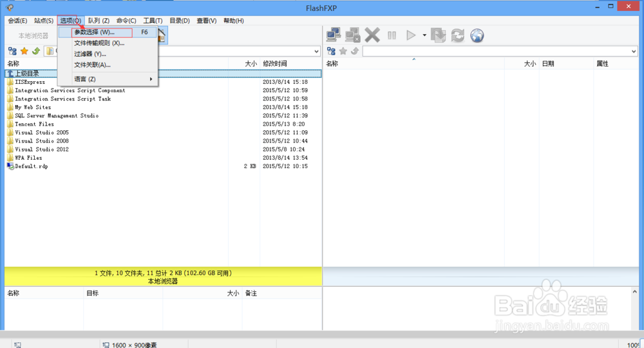Click left pane green up-directory arrow

click(36, 51)
